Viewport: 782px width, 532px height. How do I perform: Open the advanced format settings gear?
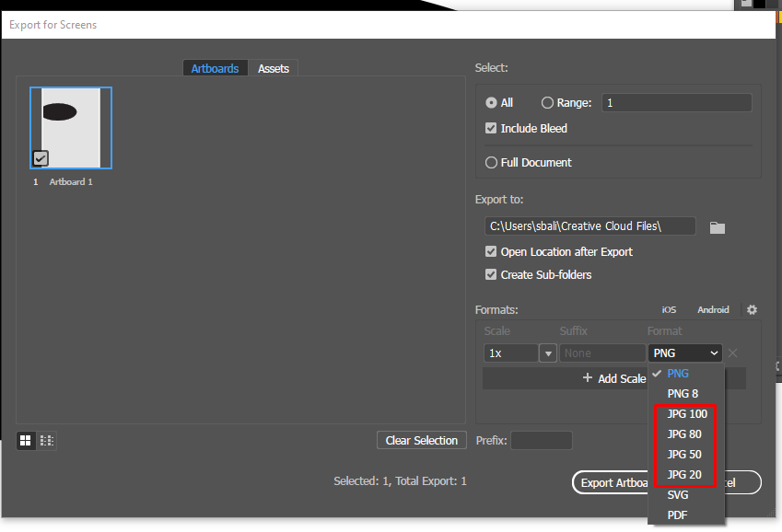pos(752,309)
